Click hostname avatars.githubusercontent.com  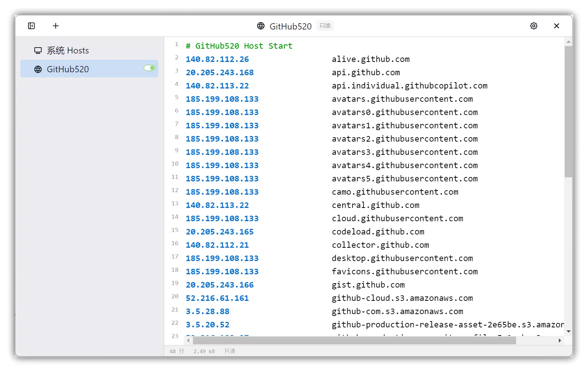click(402, 99)
